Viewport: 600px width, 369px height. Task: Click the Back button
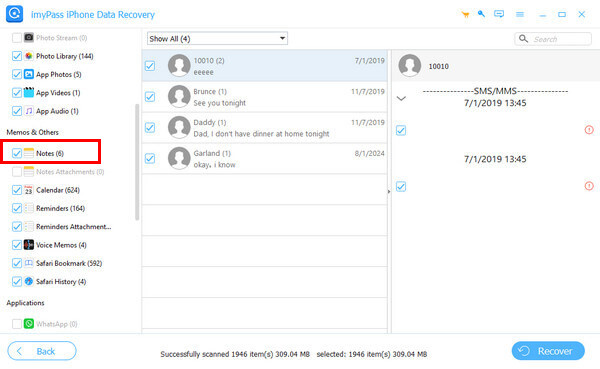[x=42, y=351]
